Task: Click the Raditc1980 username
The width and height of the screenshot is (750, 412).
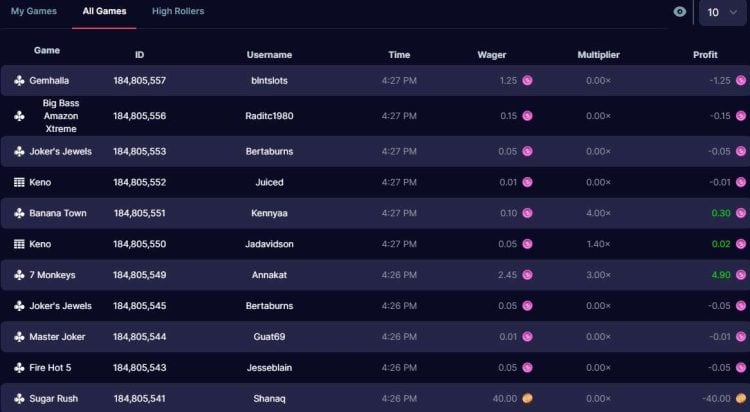Action: [269, 116]
